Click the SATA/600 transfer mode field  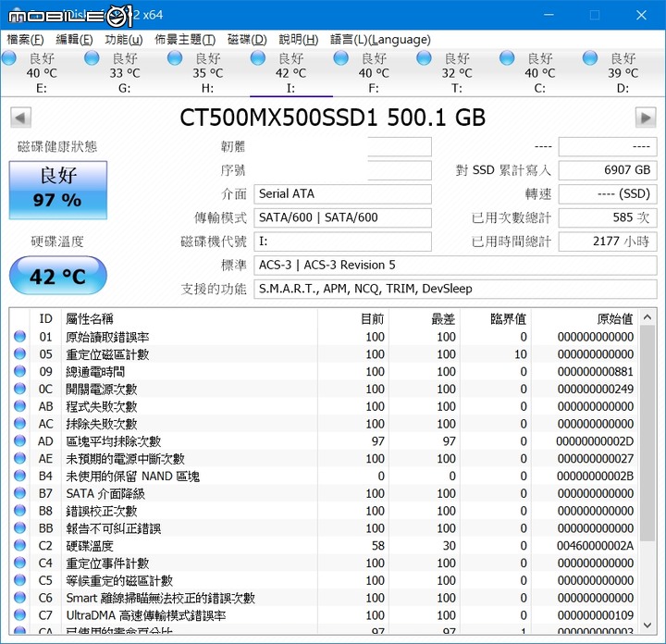[x=343, y=218]
